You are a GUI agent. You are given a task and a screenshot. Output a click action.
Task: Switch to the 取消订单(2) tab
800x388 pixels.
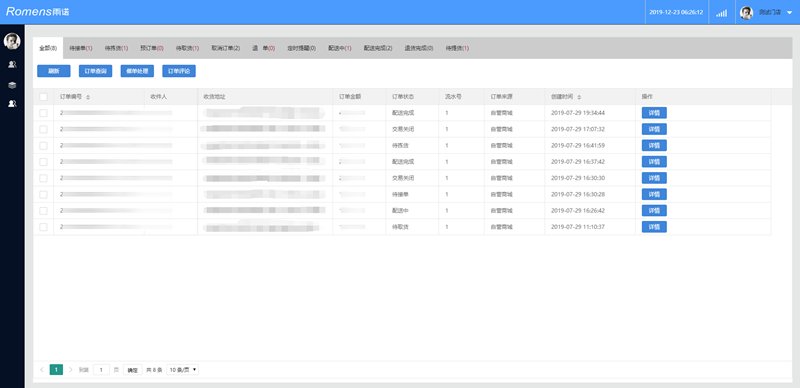click(x=226, y=48)
